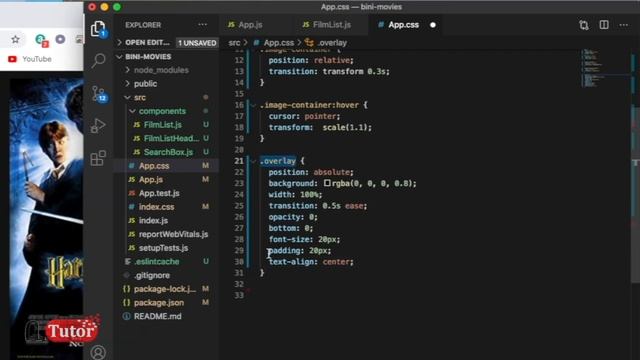Fold the .image-container:hover rule at line 16
The width and height of the screenshot is (640, 360).
253,105
